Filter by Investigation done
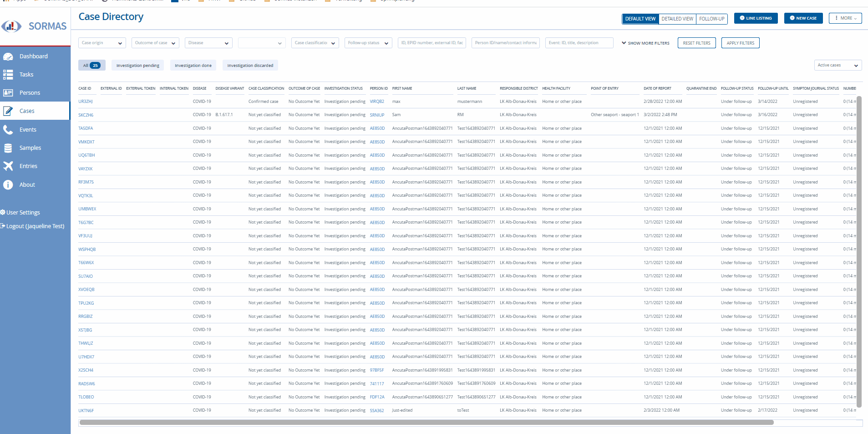Image resolution: width=868 pixels, height=434 pixels. (193, 65)
